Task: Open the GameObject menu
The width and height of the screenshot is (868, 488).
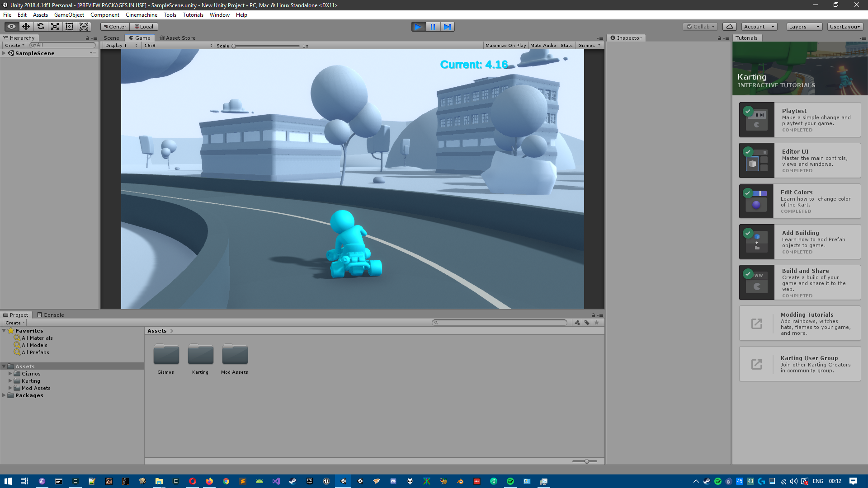Action: coord(69,15)
